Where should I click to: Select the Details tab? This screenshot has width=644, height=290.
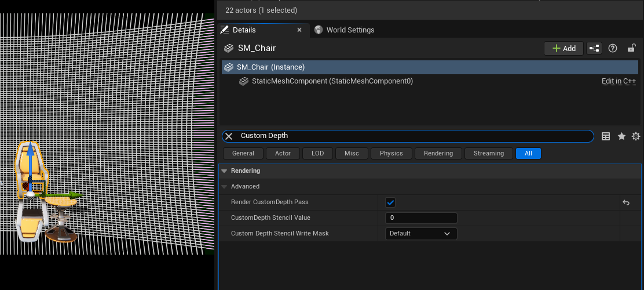[244, 30]
